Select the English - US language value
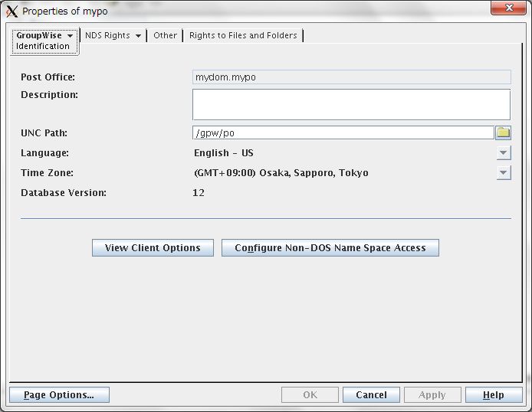Image resolution: width=532 pixels, height=412 pixels. [224, 153]
